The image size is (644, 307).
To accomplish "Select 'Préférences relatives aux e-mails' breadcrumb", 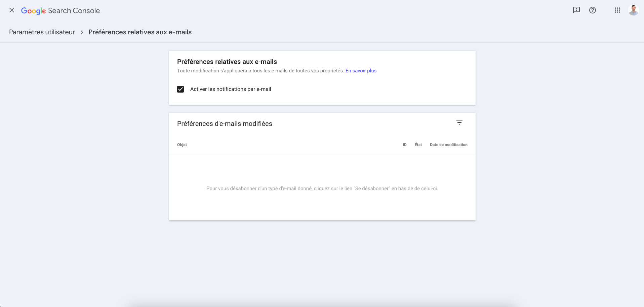I will tap(140, 32).
